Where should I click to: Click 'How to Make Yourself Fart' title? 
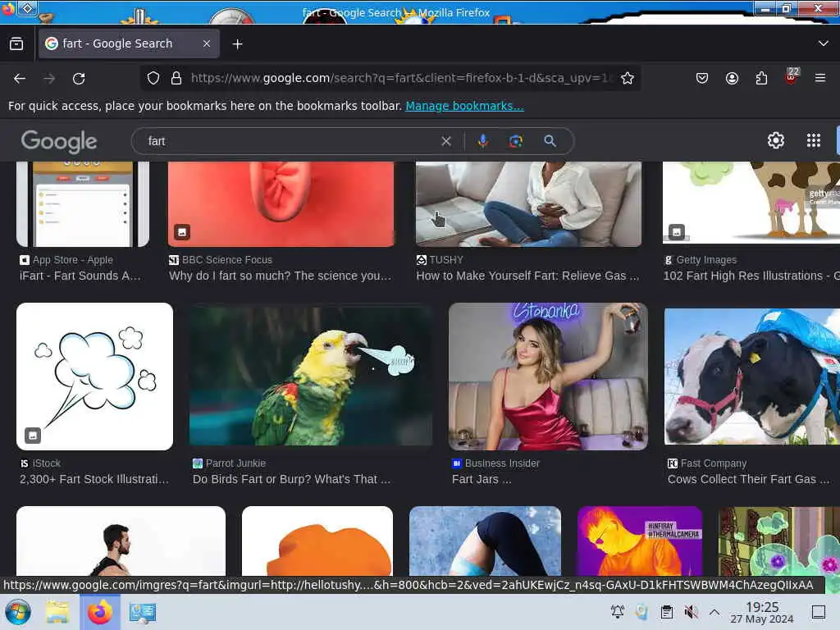[527, 276]
